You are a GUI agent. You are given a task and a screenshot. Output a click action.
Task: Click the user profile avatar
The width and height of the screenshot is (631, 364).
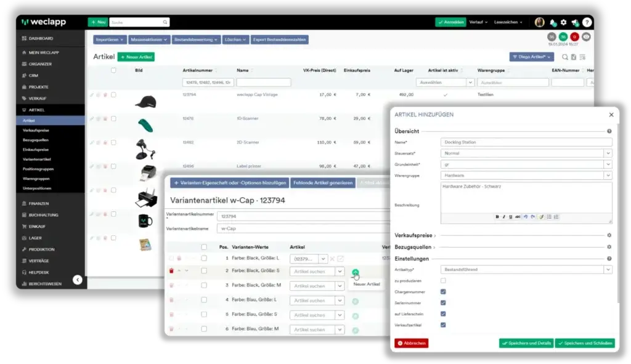[539, 22]
